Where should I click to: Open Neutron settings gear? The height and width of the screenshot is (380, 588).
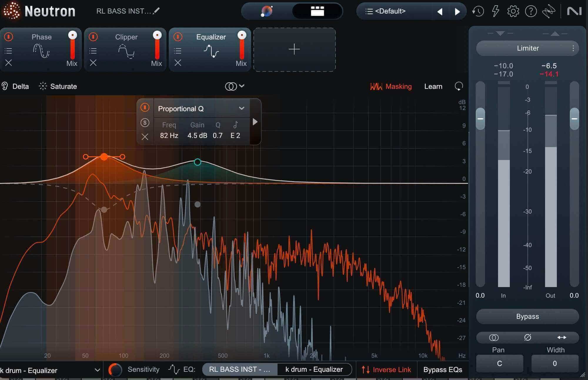click(x=513, y=11)
